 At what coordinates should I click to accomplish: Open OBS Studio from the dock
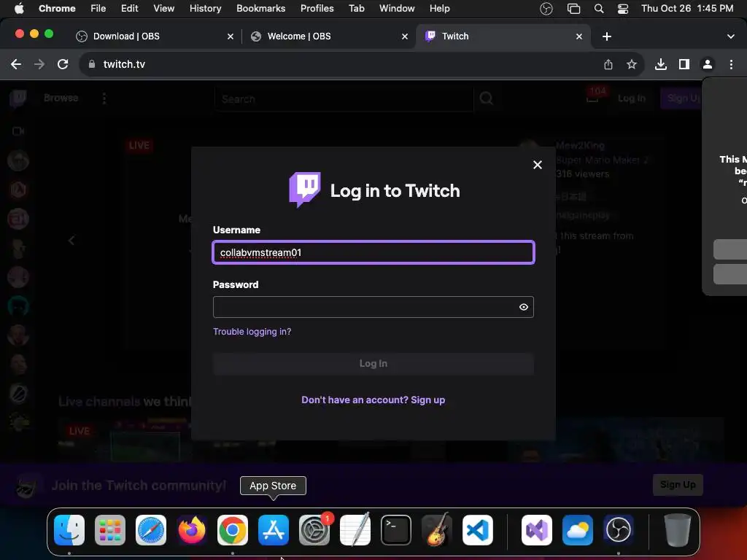(619, 529)
